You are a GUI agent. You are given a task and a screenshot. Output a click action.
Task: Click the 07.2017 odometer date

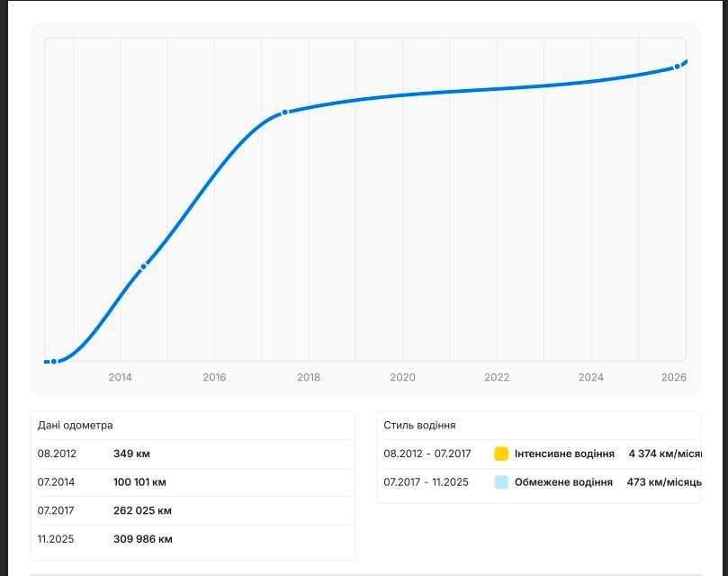[56, 510]
